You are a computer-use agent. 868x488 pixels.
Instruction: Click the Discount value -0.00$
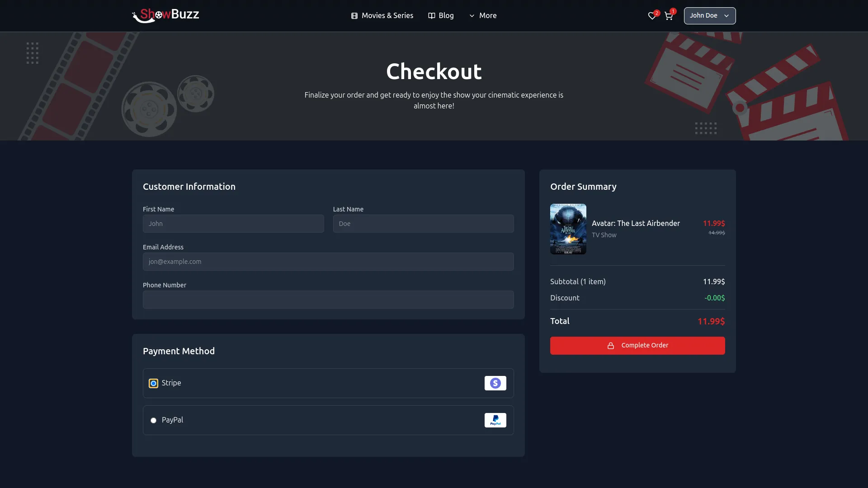point(715,298)
